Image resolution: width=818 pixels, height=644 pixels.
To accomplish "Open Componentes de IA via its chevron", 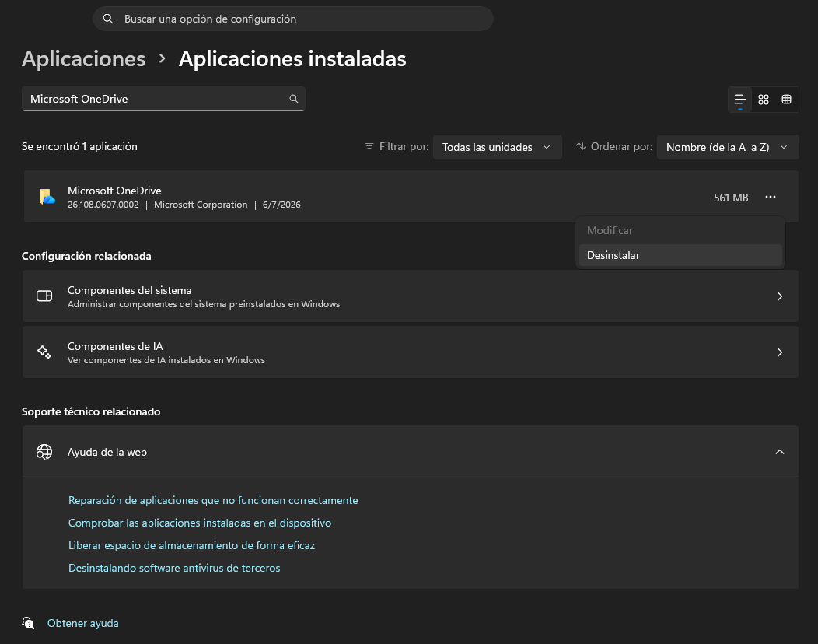I will pyautogui.click(x=780, y=352).
